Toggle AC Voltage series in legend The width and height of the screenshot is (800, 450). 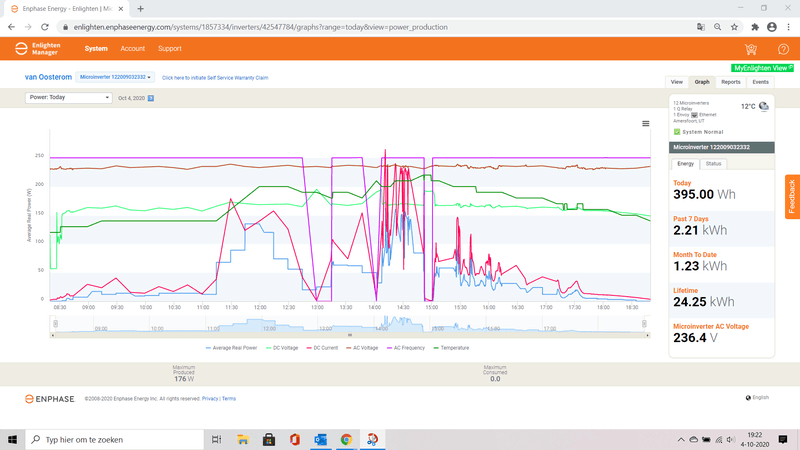(362, 348)
